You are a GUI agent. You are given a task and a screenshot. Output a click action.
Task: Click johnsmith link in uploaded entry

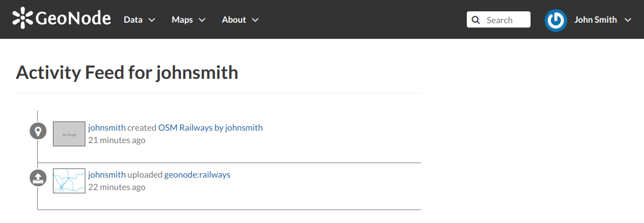click(x=107, y=174)
